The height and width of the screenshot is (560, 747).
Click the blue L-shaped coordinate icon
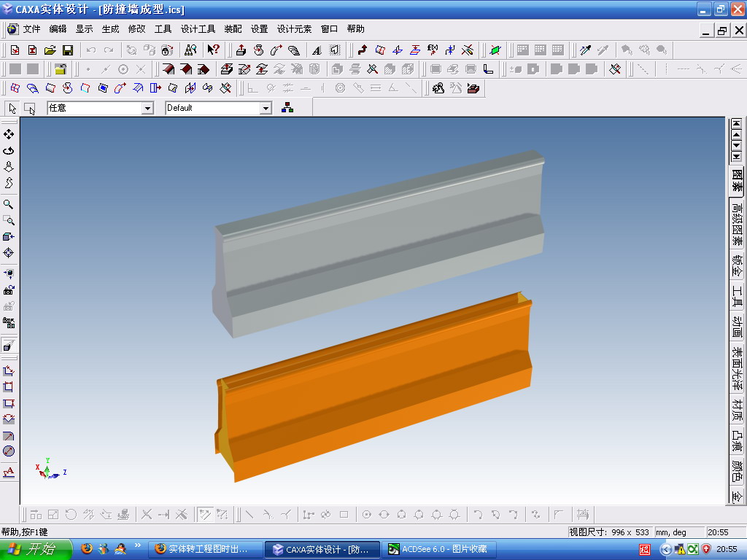[x=488, y=69]
